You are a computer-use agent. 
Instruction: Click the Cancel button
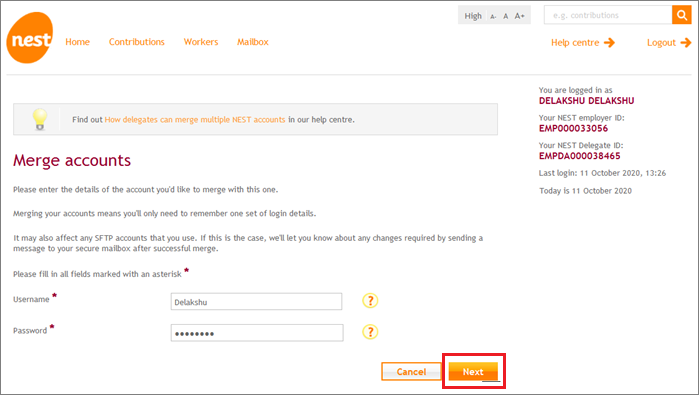(x=411, y=372)
